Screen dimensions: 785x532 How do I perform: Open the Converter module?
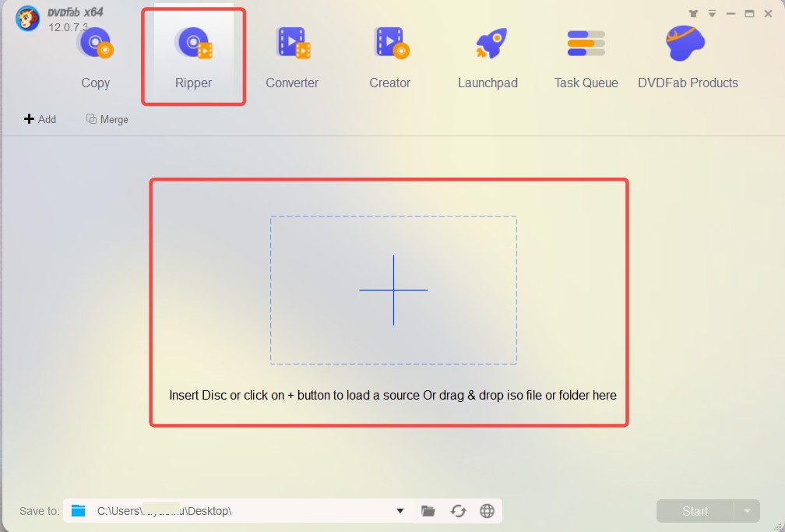point(292,58)
